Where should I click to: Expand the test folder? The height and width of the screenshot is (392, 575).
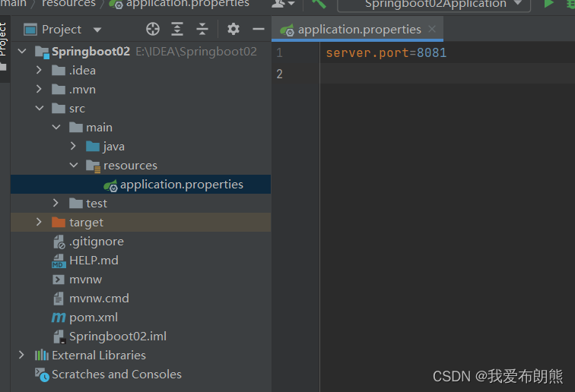[x=56, y=203]
